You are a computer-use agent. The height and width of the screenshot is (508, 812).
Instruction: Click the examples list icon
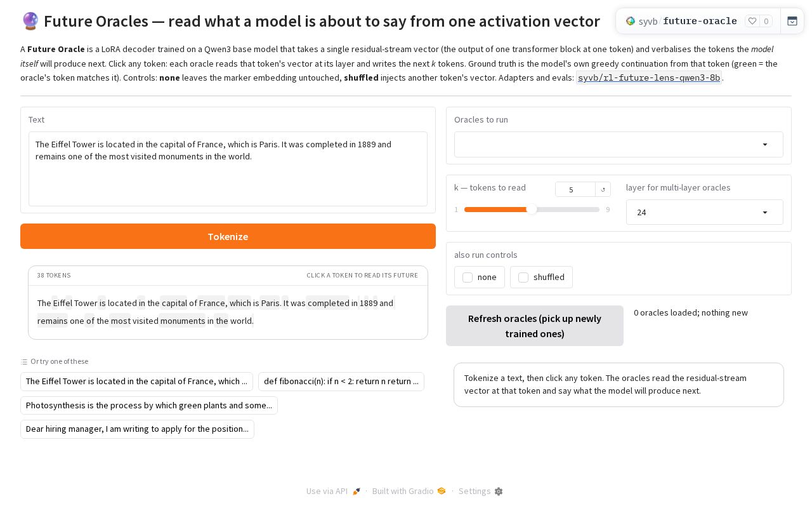(24, 362)
